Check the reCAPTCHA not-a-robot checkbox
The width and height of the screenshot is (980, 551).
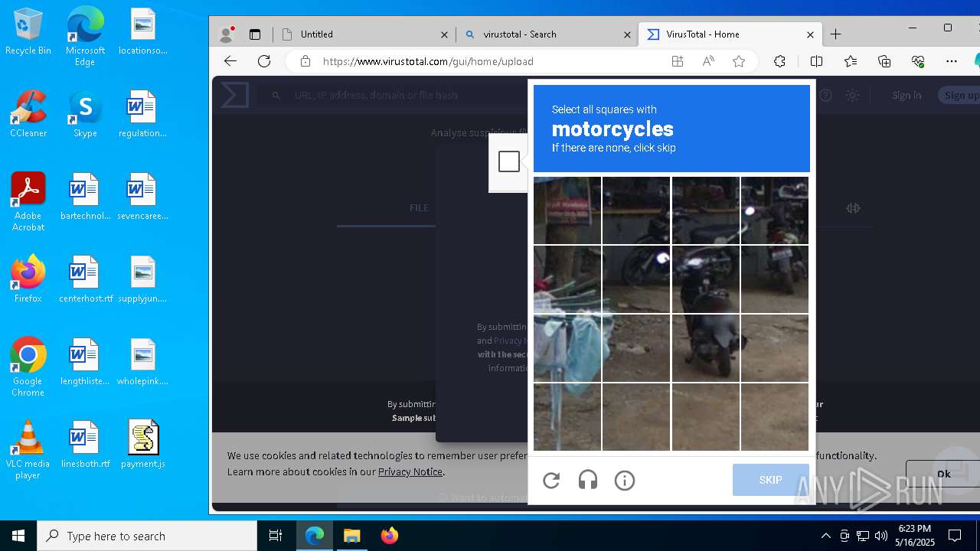click(x=509, y=161)
